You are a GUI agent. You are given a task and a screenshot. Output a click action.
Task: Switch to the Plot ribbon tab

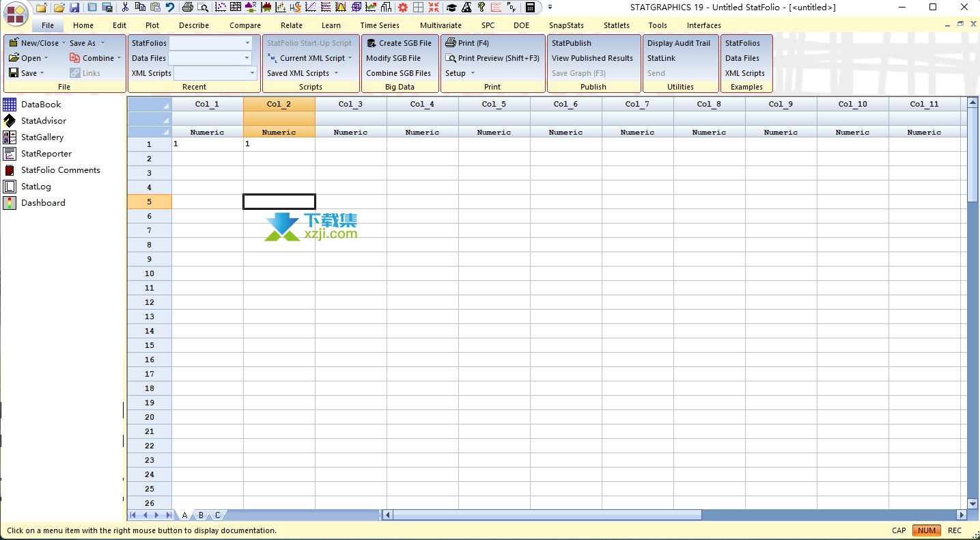(152, 25)
